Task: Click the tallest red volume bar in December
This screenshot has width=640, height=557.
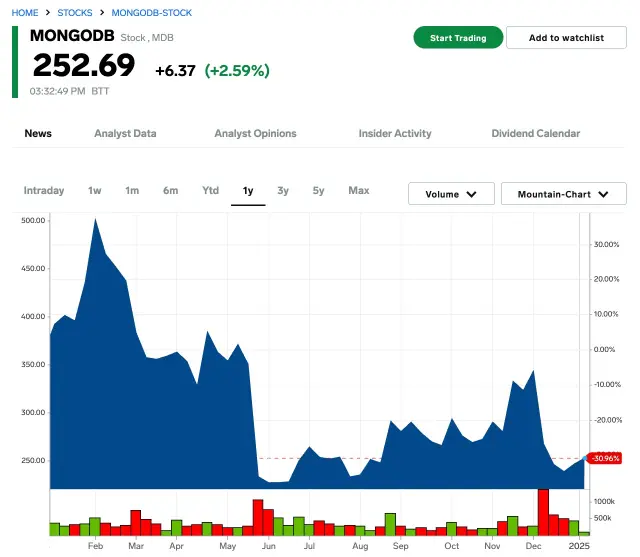Action: tap(543, 512)
